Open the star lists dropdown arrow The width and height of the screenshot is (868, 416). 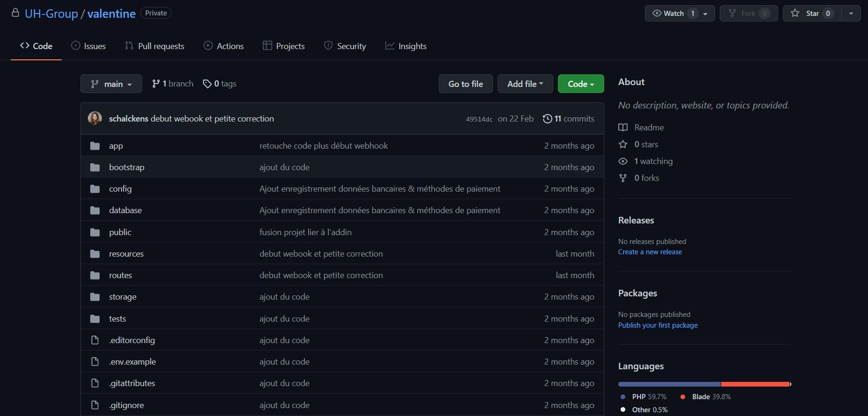point(851,13)
